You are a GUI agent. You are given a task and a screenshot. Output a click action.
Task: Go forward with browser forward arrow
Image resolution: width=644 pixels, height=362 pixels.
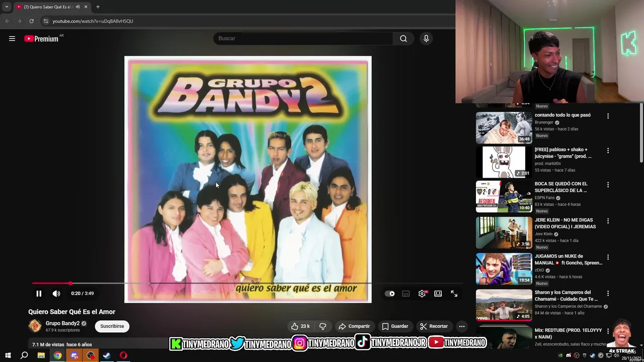coord(19,21)
